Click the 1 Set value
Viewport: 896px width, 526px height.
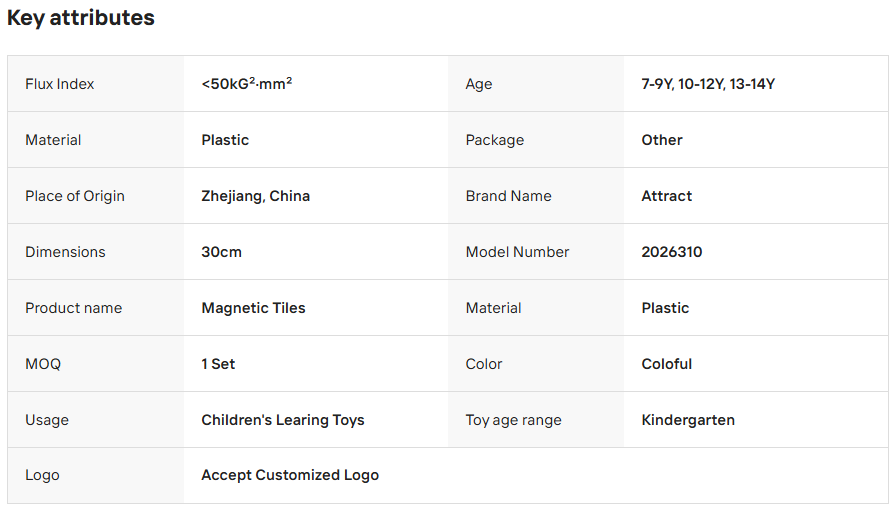(x=218, y=364)
